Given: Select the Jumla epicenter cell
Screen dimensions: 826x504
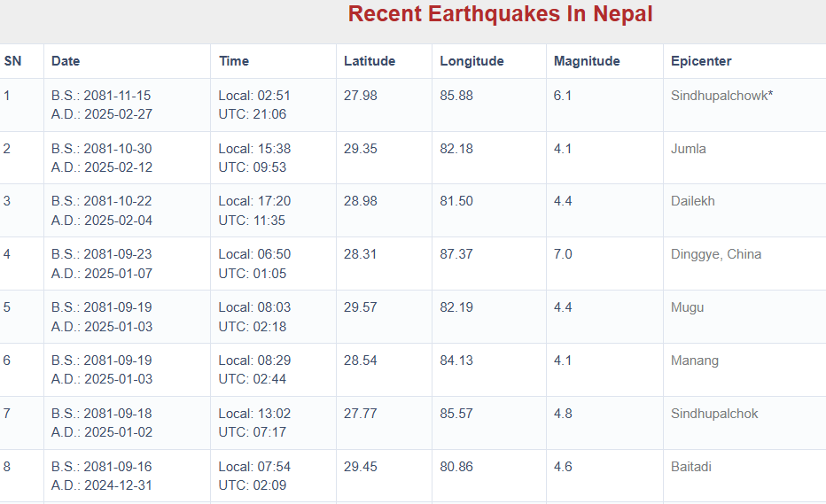Looking at the screenshot, I should [689, 149].
